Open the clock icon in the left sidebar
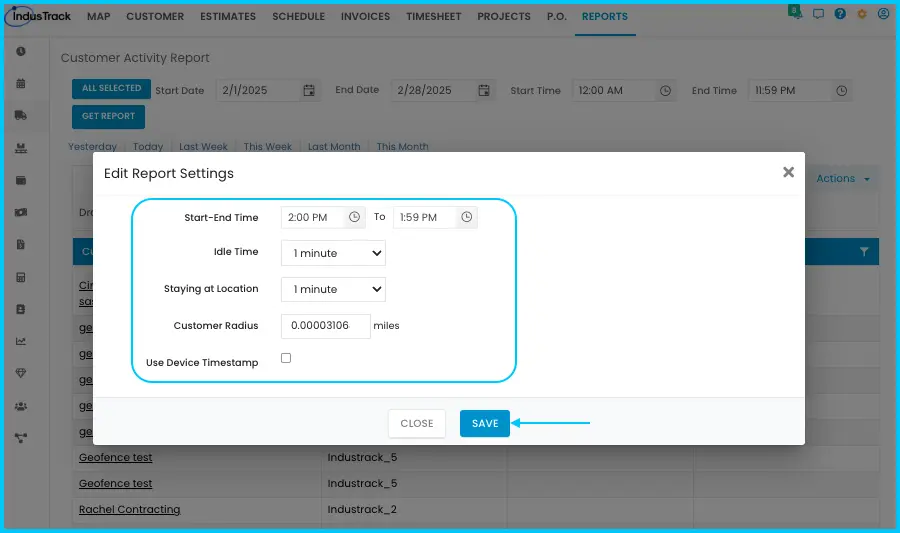 click(x=21, y=52)
